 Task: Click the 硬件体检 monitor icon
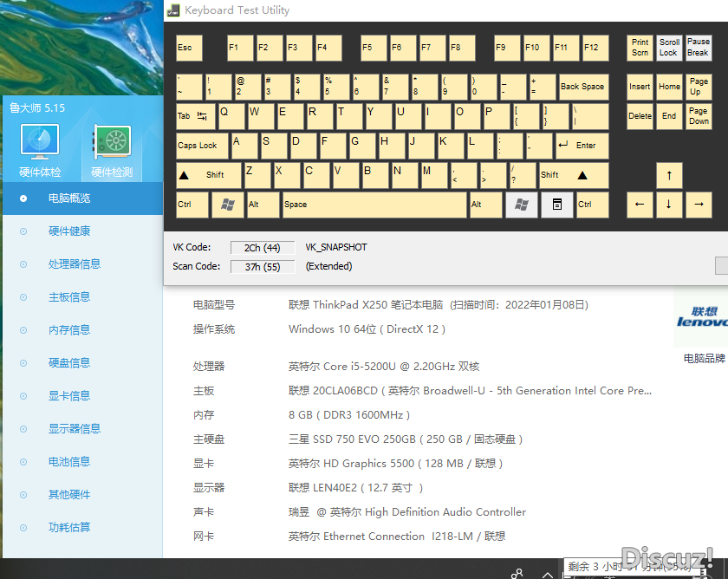(x=40, y=141)
